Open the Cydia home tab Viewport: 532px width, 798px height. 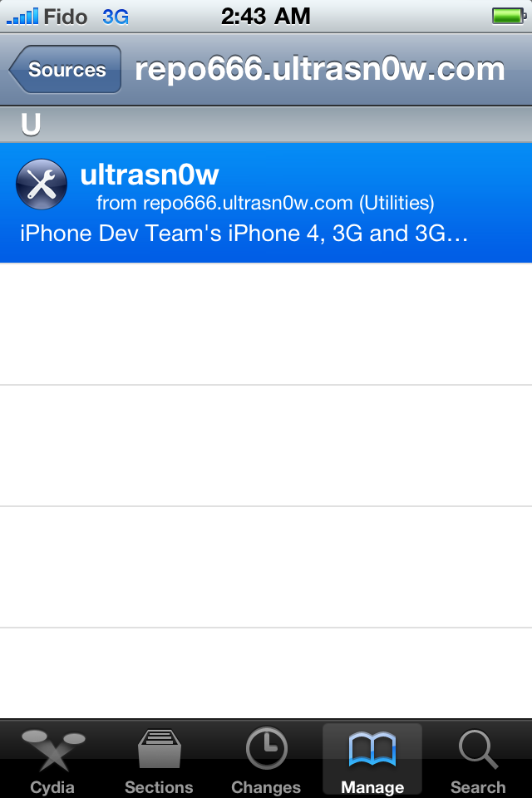pos(52,759)
